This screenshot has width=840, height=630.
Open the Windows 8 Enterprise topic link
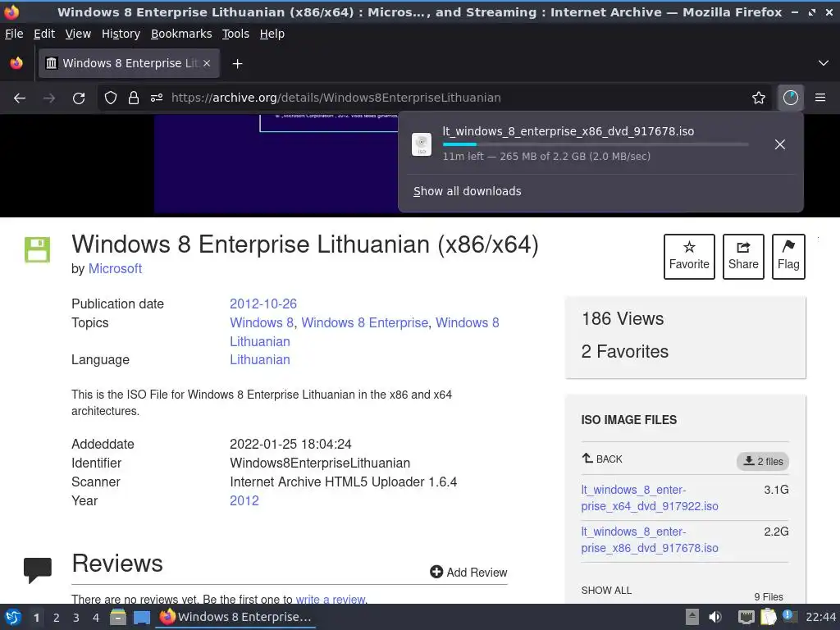coord(364,322)
